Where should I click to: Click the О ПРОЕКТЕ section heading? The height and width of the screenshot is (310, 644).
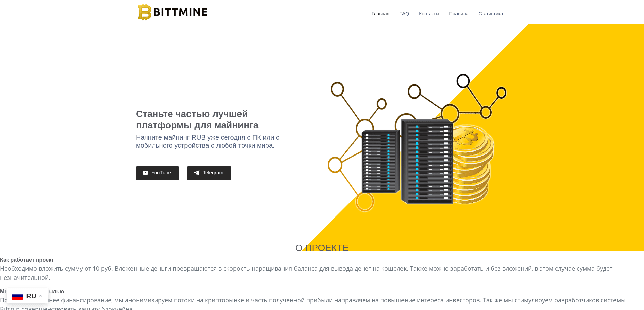(x=322, y=248)
